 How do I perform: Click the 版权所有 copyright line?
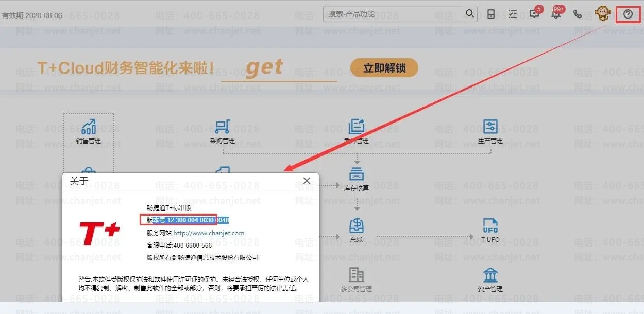(202, 257)
